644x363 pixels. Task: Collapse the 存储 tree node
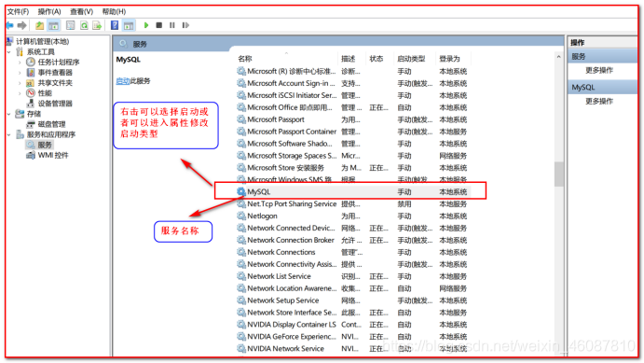click(x=9, y=114)
